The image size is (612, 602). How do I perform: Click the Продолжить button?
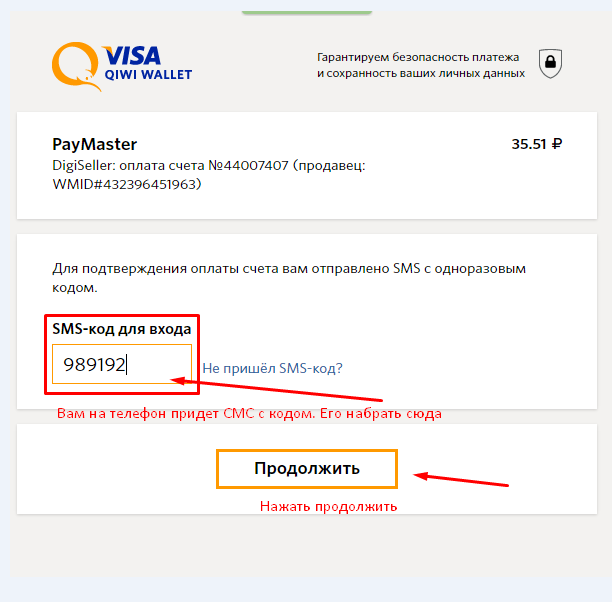[307, 468]
